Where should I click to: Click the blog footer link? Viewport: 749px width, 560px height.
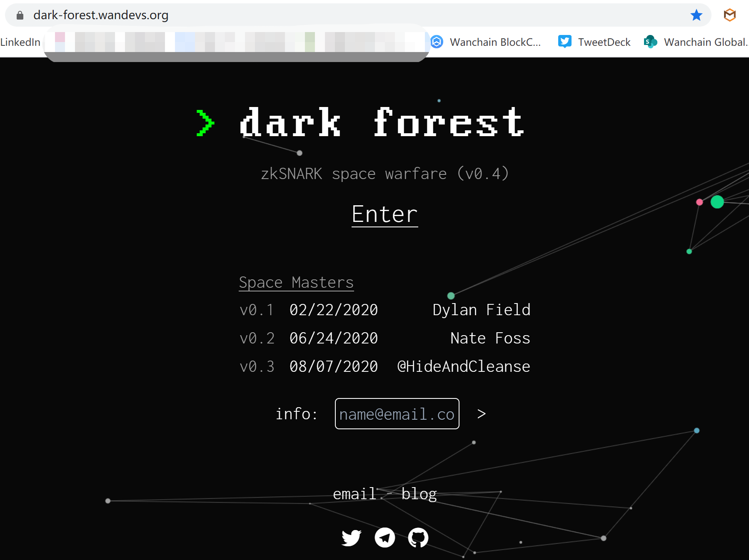pos(419,494)
